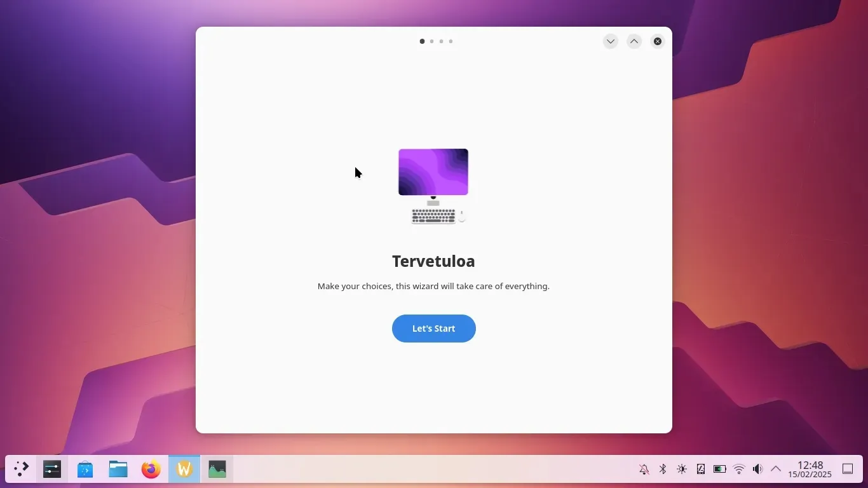Switch to the yellow W welcome app
Image resolution: width=868 pixels, height=488 pixels.
(x=184, y=469)
